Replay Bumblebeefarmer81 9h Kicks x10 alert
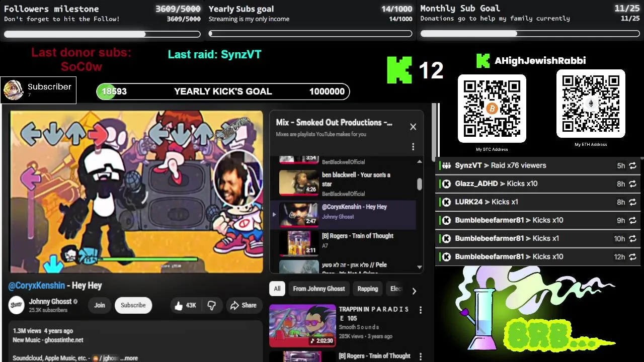Screen dimensions: 644x362 tap(632, 220)
